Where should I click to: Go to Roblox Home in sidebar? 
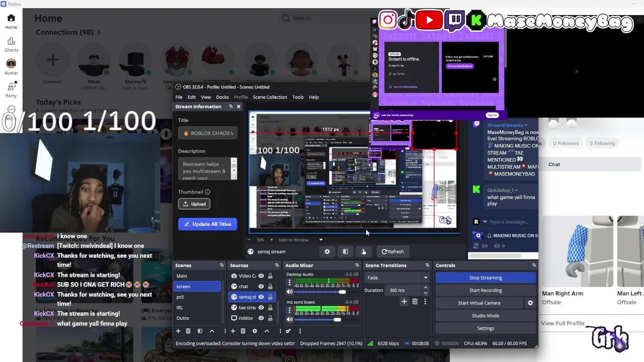(x=11, y=22)
